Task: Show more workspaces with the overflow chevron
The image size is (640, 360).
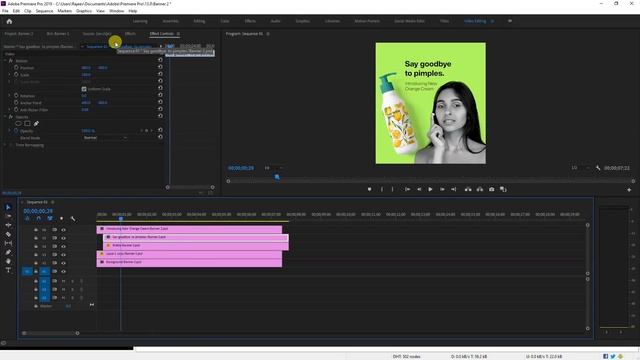Action: (510, 21)
